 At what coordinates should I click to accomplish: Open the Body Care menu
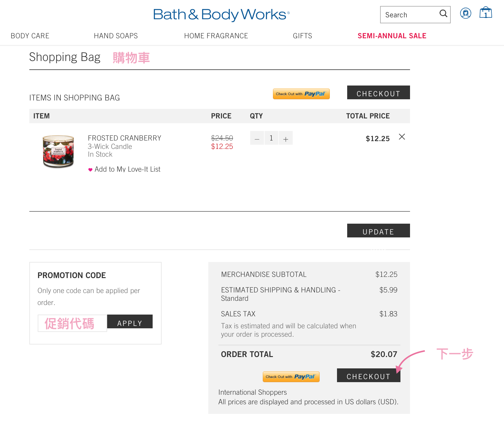30,36
